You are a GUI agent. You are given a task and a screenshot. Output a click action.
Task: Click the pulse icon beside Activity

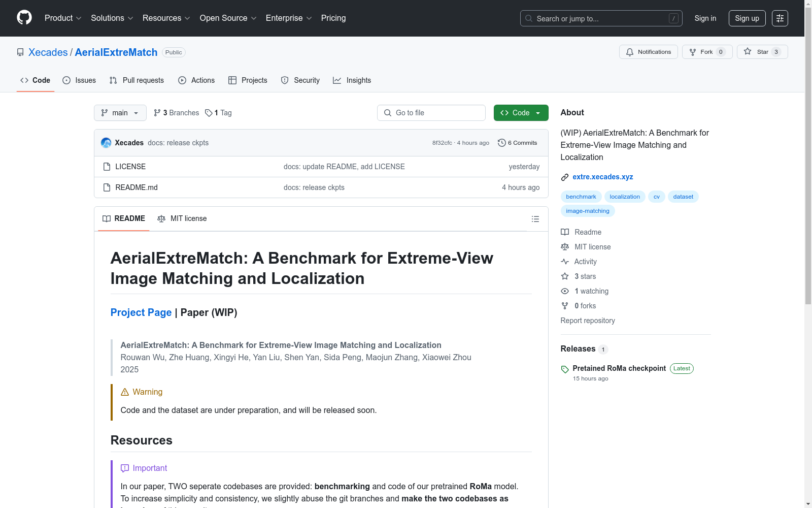point(565,262)
